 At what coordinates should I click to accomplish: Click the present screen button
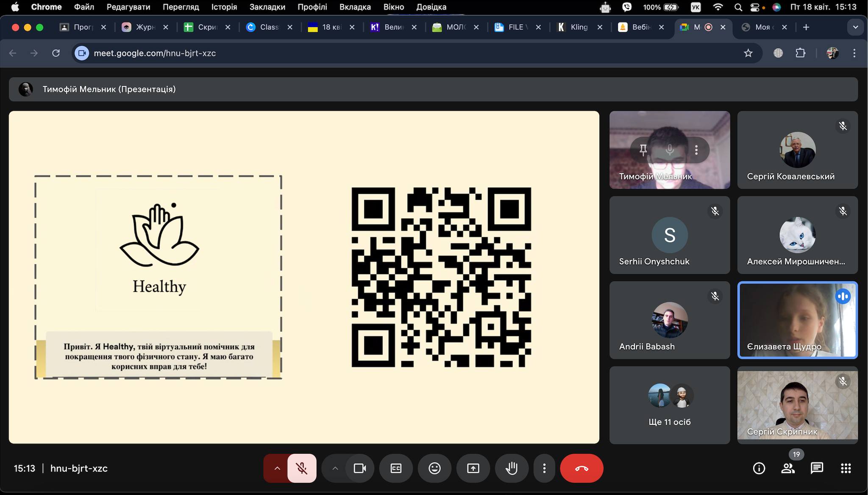pyautogui.click(x=473, y=468)
